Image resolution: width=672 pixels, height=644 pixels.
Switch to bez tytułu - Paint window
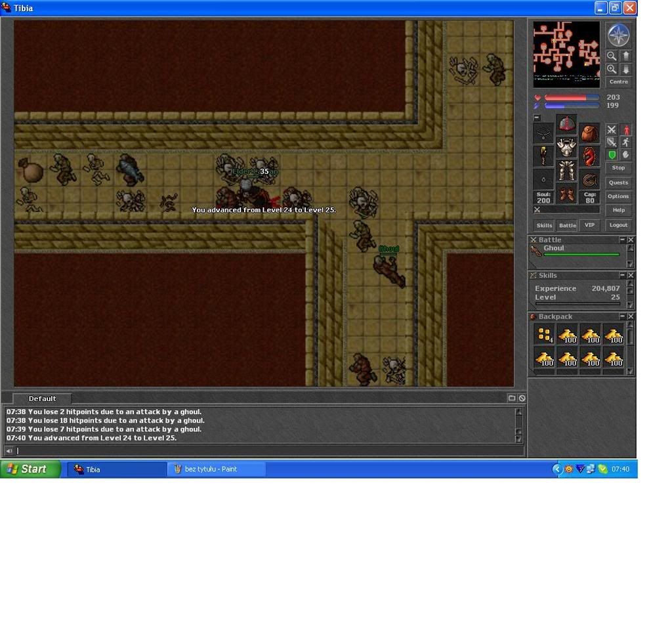coord(216,469)
